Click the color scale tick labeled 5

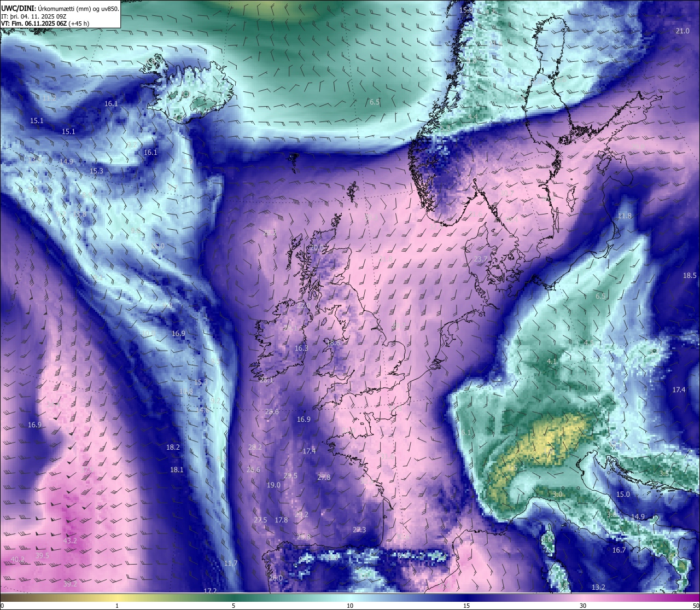(234, 606)
